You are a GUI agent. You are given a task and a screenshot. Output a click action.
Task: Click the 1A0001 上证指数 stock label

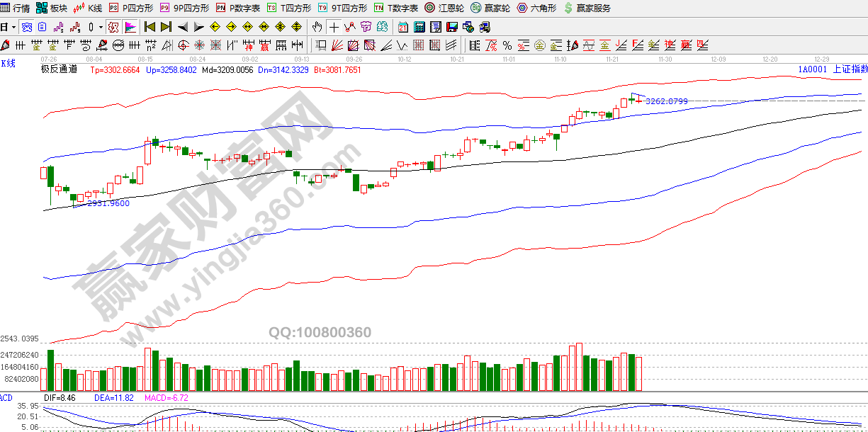point(832,69)
